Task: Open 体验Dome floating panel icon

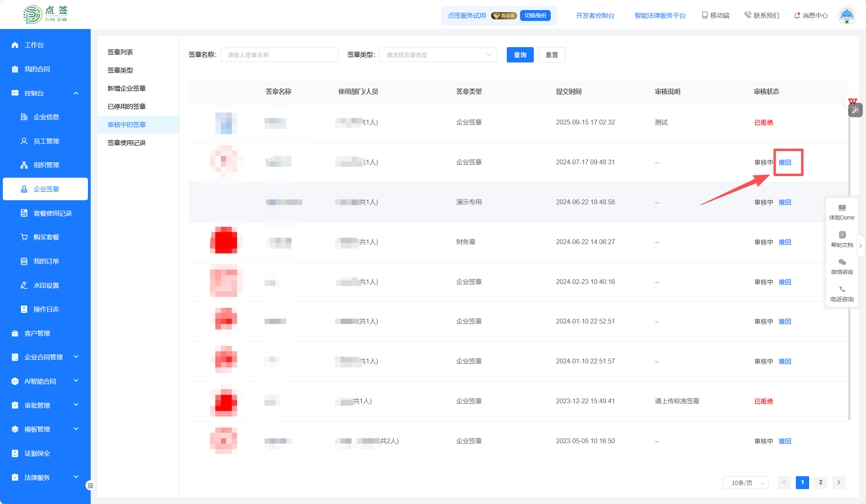Action: pos(842,208)
